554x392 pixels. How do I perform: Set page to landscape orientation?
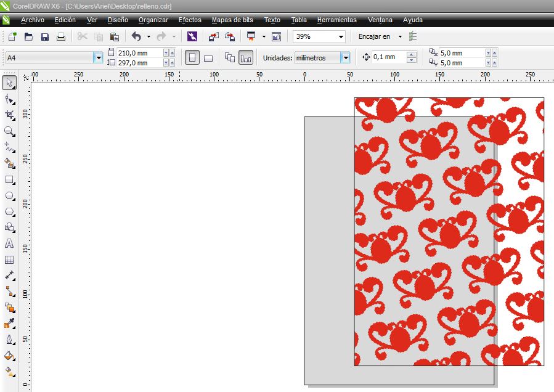(208, 58)
